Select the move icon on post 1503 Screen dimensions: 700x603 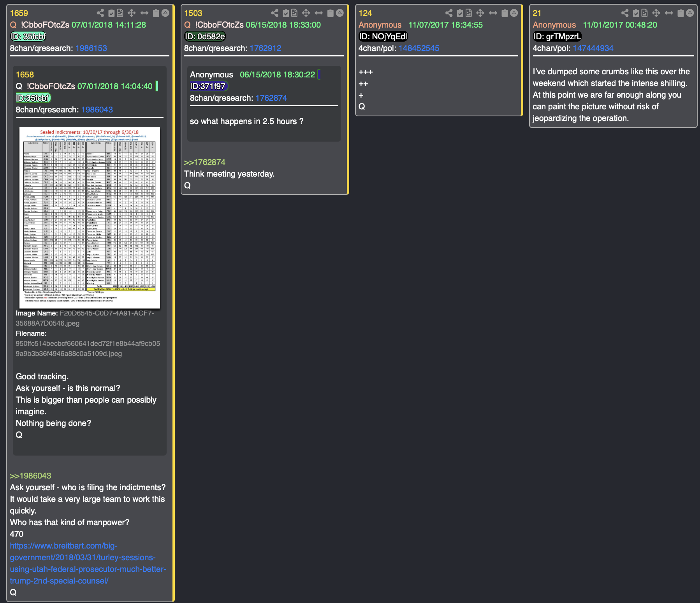[306, 13]
